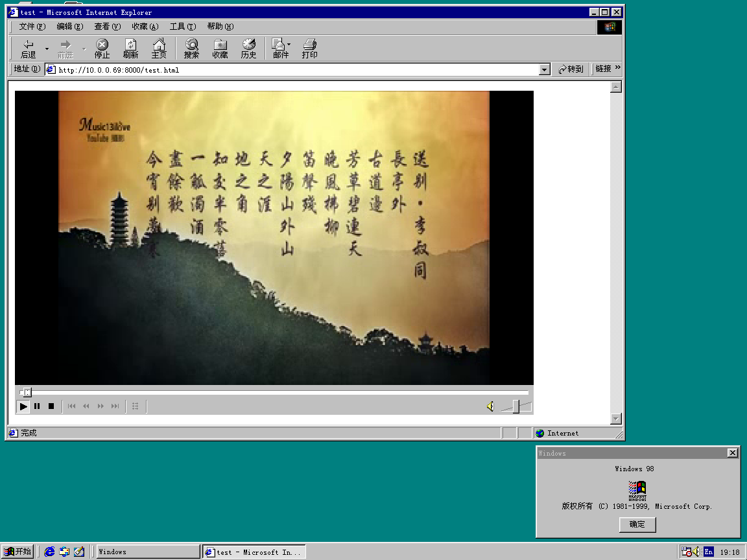
Task: Click the 历史 (History) toolbar icon
Action: pyautogui.click(x=248, y=48)
